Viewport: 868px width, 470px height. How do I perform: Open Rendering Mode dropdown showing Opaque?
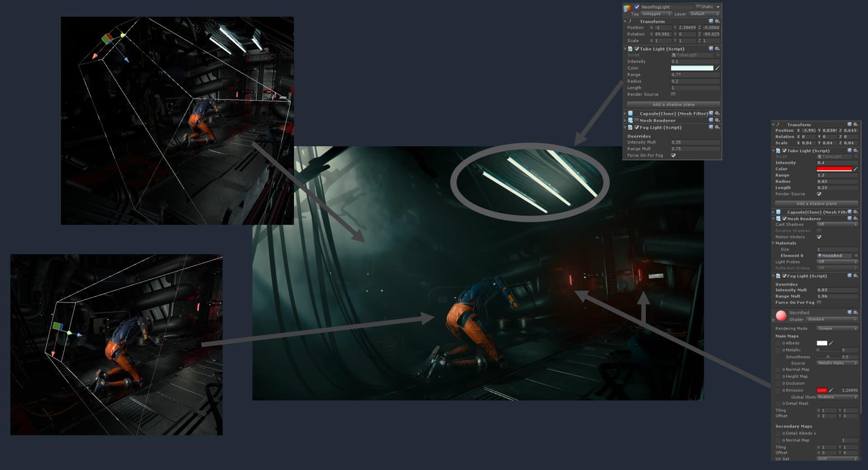coord(837,328)
